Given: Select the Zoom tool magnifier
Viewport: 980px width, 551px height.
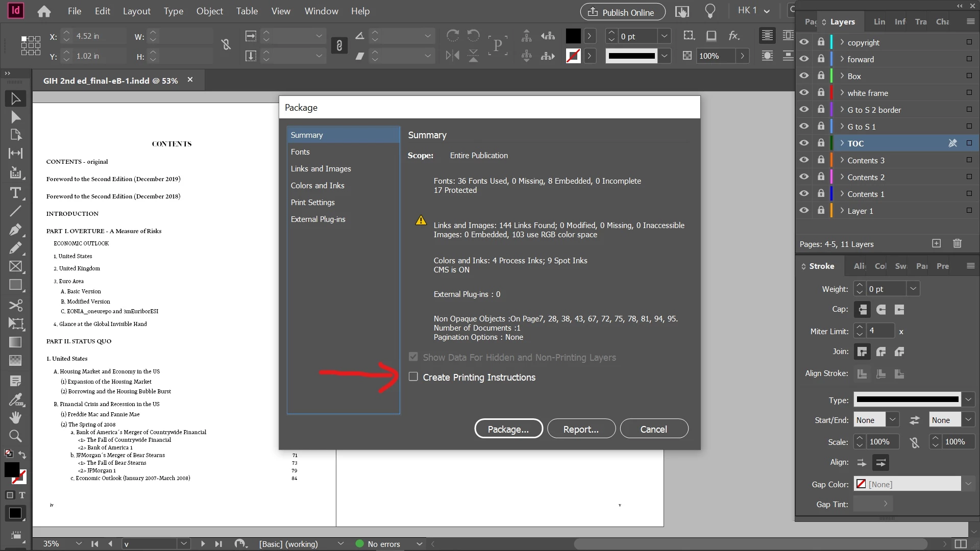Looking at the screenshot, I should tap(15, 436).
